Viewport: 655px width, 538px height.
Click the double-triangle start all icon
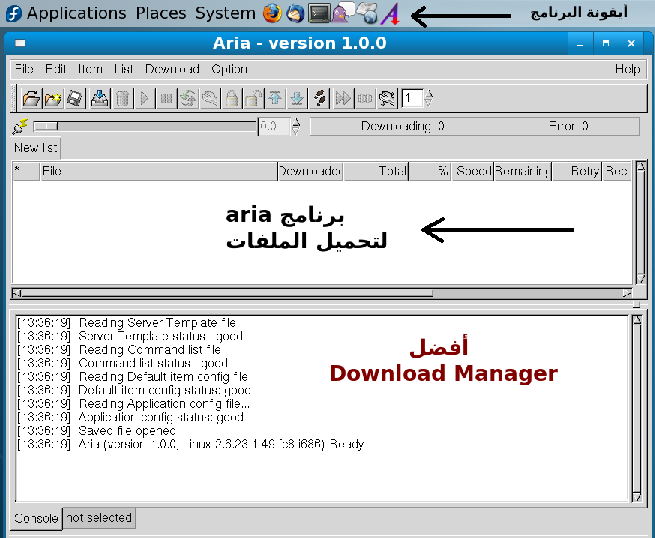pos(343,99)
